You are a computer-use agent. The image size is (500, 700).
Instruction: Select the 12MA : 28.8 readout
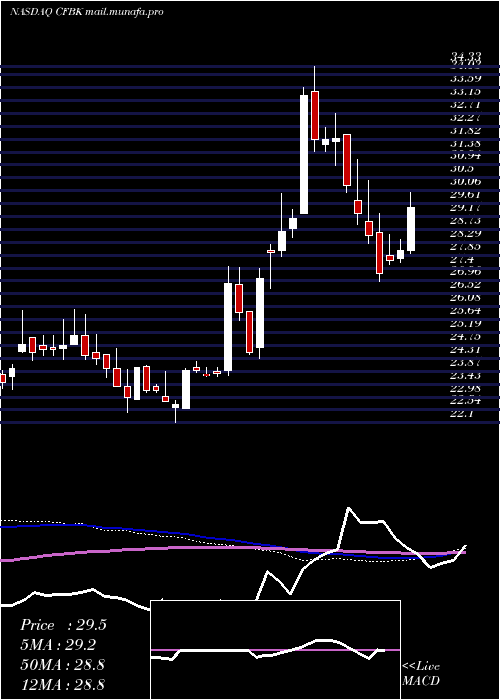pyautogui.click(x=62, y=684)
